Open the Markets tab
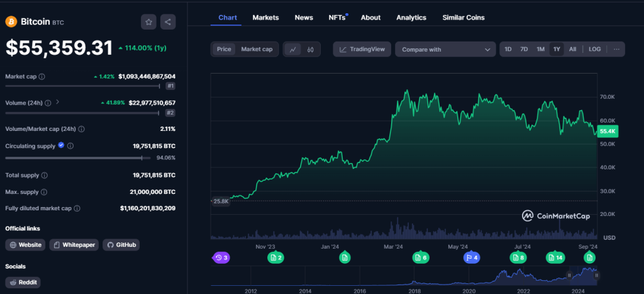The image size is (644, 294). tap(266, 18)
